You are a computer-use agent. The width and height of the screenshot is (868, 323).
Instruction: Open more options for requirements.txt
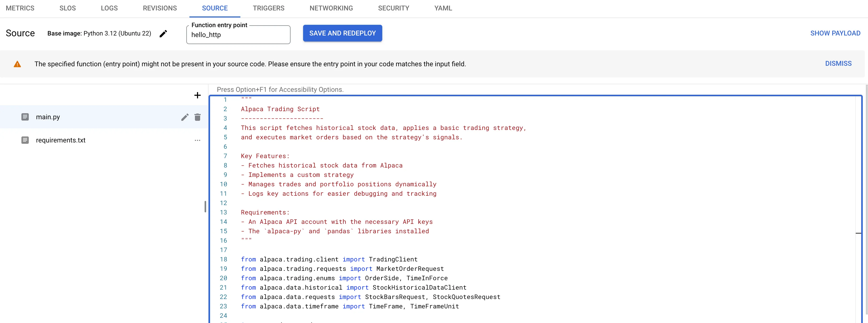tap(198, 140)
